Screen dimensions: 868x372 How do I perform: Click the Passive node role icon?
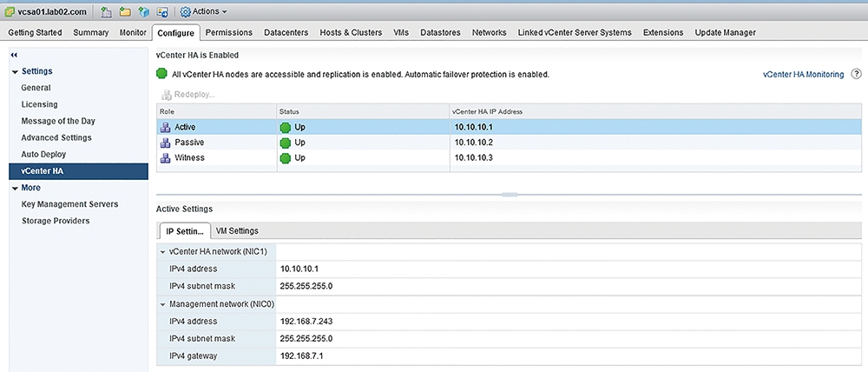coord(165,143)
